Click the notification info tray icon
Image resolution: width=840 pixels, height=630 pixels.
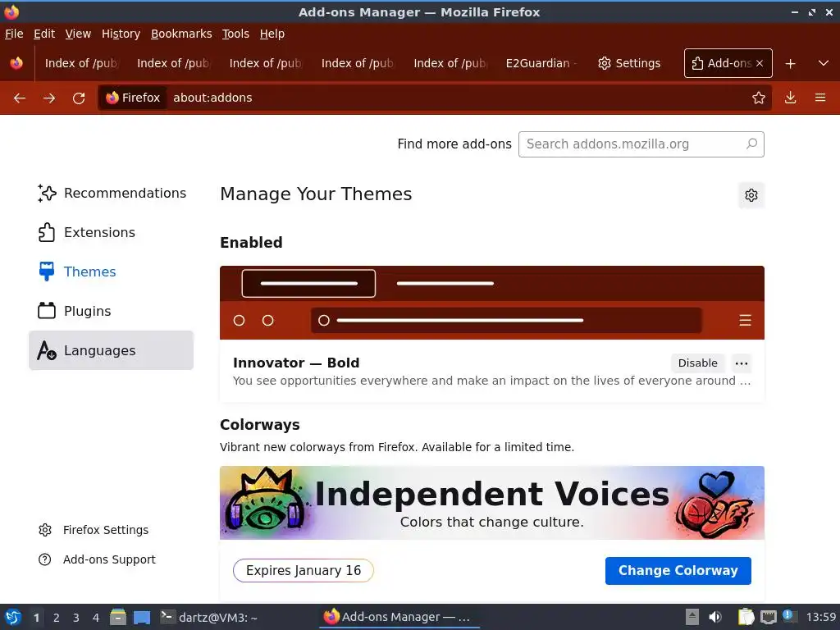[788, 615]
